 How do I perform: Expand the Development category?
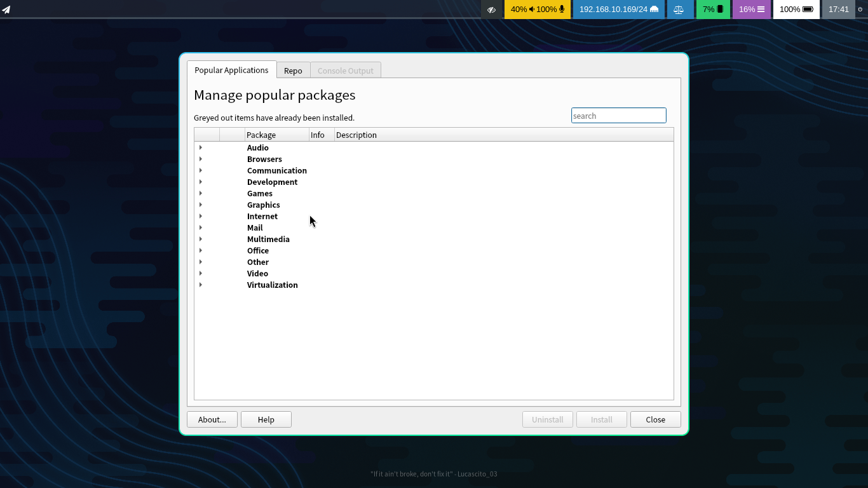pyautogui.click(x=201, y=182)
